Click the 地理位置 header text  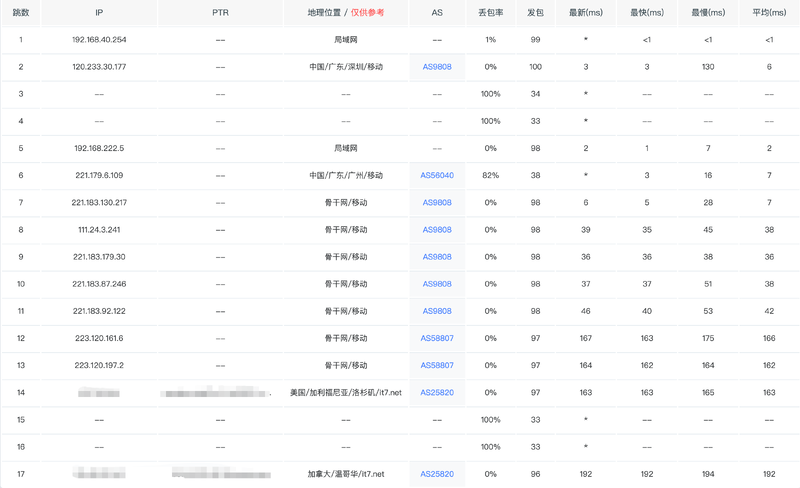(x=324, y=12)
